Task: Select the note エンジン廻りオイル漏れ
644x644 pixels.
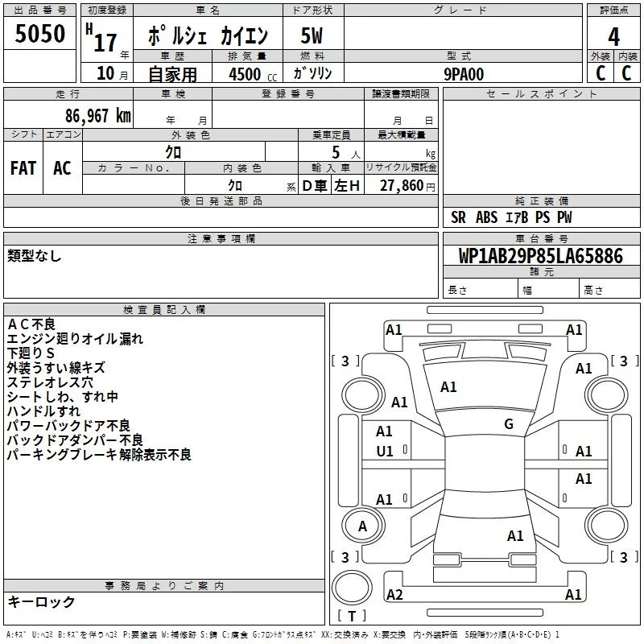Action: (x=75, y=338)
